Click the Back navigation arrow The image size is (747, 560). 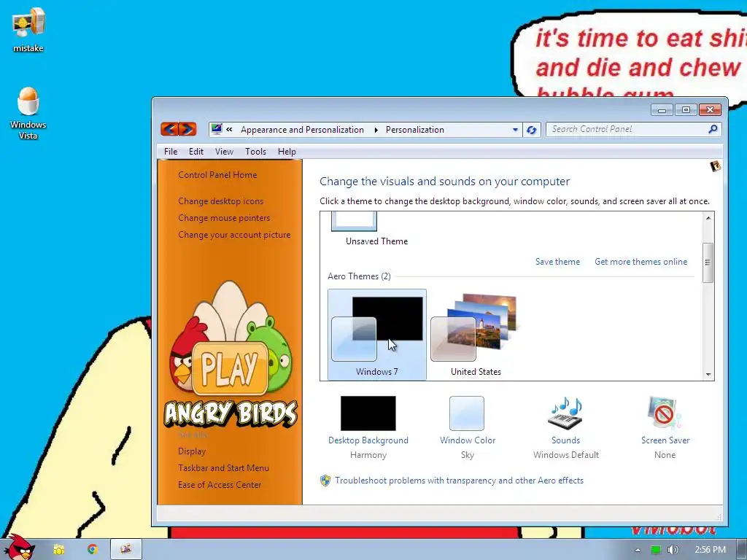click(x=169, y=128)
